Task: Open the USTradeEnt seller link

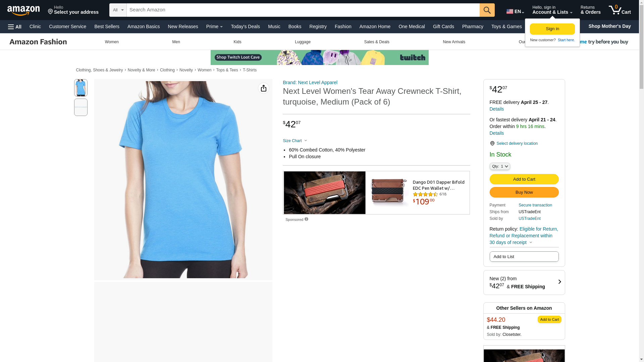Action: pyautogui.click(x=529, y=219)
